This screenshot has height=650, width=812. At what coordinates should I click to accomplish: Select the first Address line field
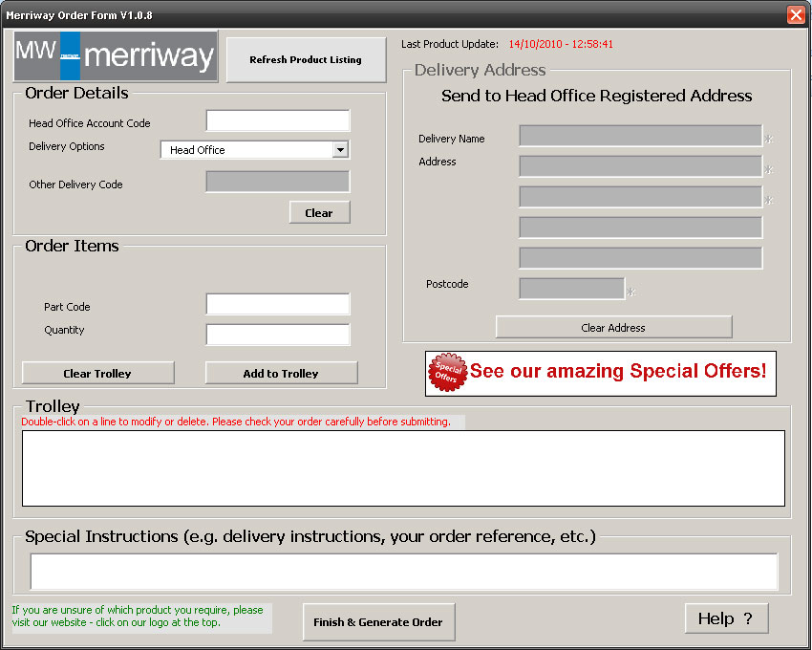point(641,166)
